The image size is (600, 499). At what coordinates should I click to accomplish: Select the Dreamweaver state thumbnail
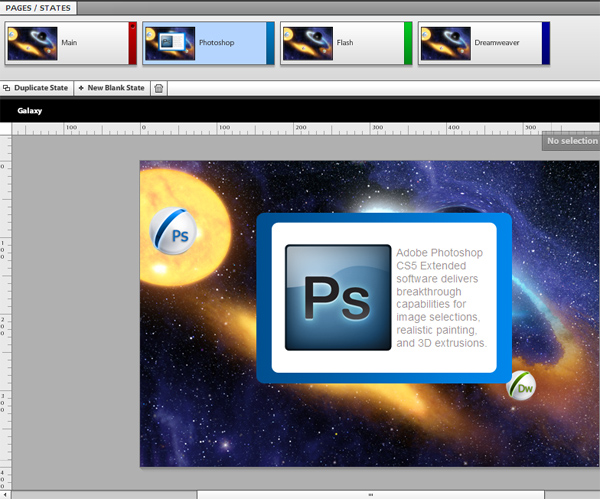click(x=446, y=43)
